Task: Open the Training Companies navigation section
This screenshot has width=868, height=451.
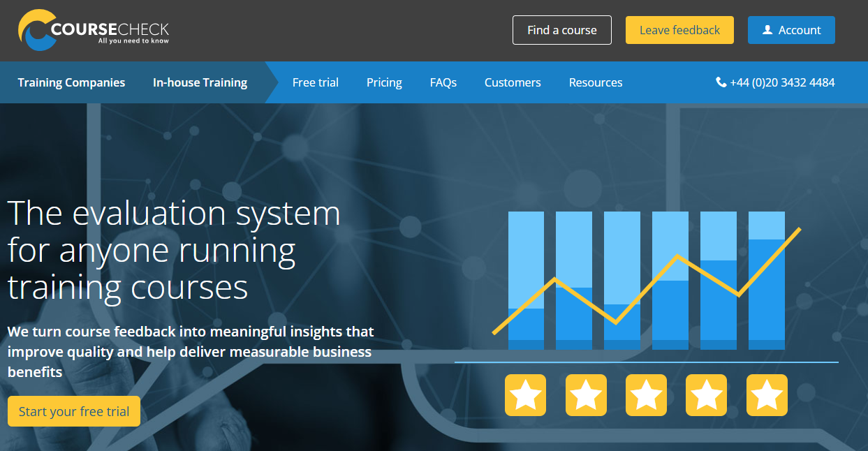Action: [71, 82]
